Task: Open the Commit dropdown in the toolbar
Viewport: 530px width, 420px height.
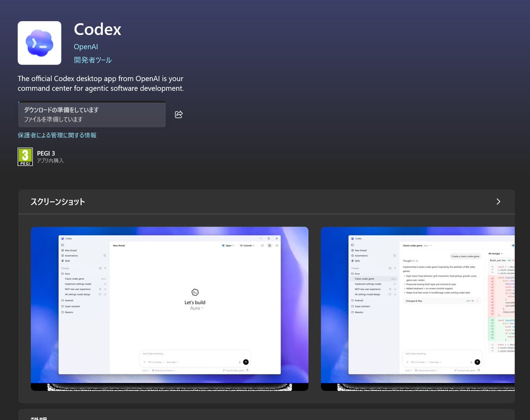Action: [248, 245]
